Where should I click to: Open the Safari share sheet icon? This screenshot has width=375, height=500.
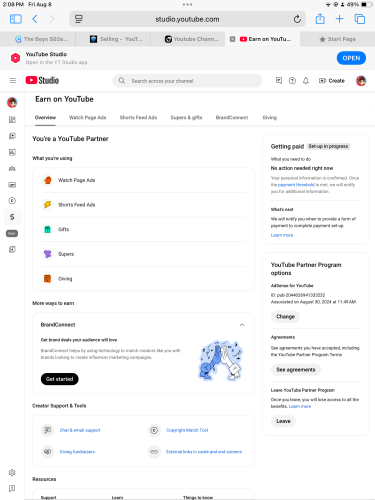[320, 19]
